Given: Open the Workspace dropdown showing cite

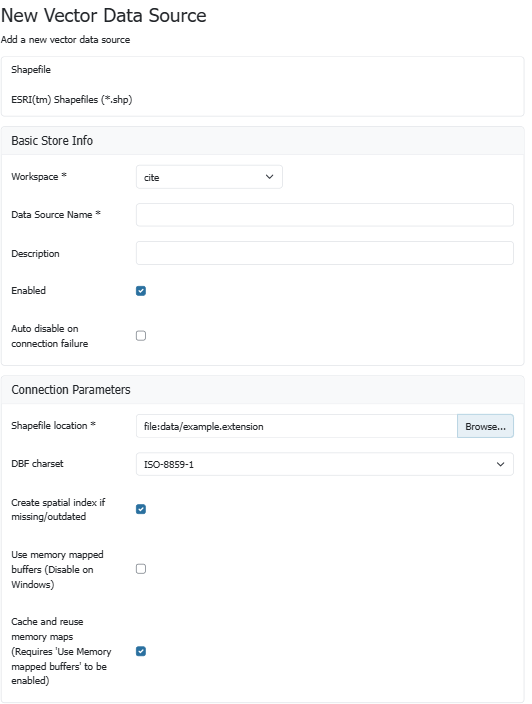Looking at the screenshot, I should (x=209, y=177).
